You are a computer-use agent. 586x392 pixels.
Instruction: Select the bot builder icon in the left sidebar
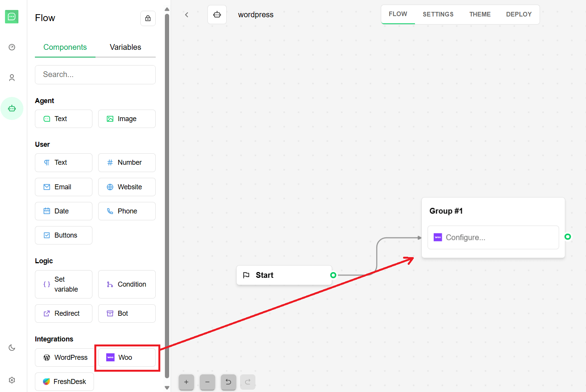pyautogui.click(x=12, y=108)
